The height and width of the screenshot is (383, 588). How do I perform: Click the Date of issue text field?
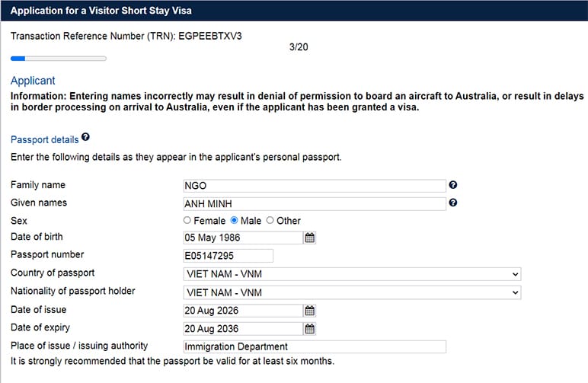pyautogui.click(x=243, y=311)
